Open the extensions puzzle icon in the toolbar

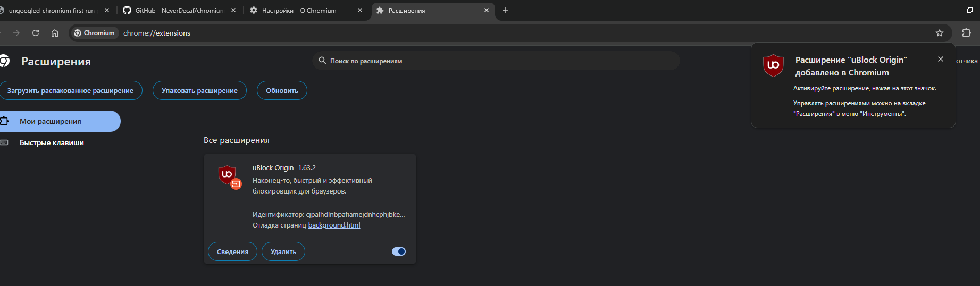tap(966, 33)
